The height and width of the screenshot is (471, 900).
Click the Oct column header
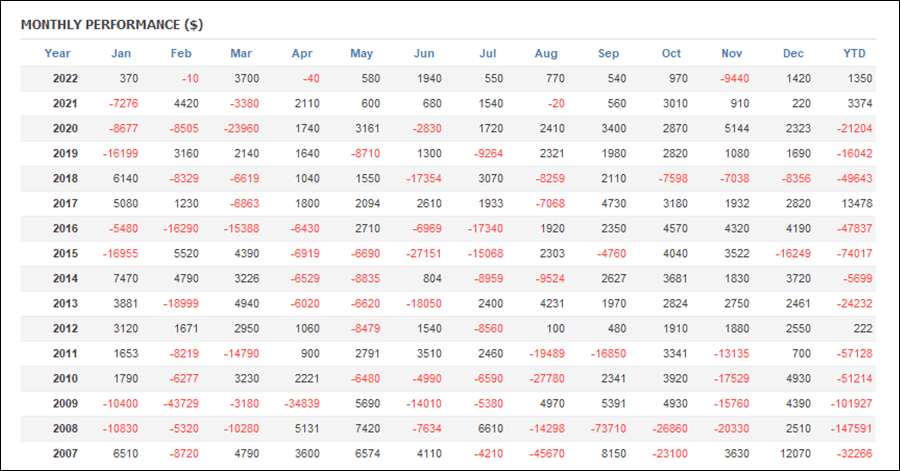coord(671,53)
